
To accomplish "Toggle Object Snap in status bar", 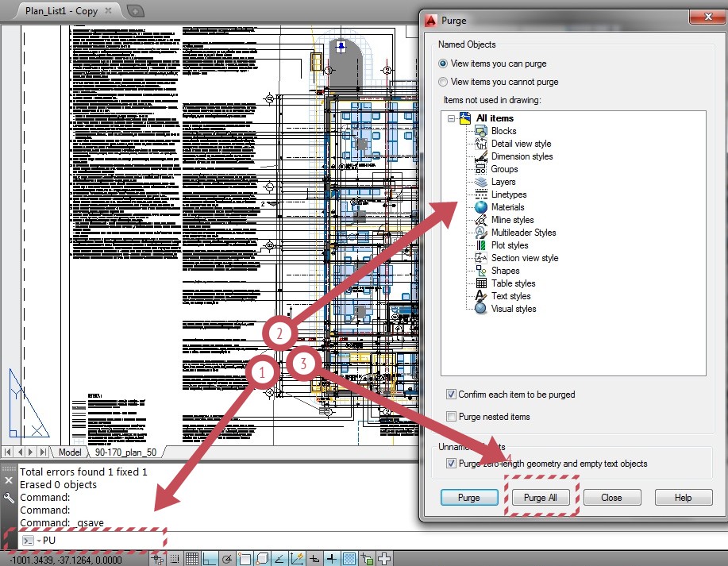I will tap(245, 559).
